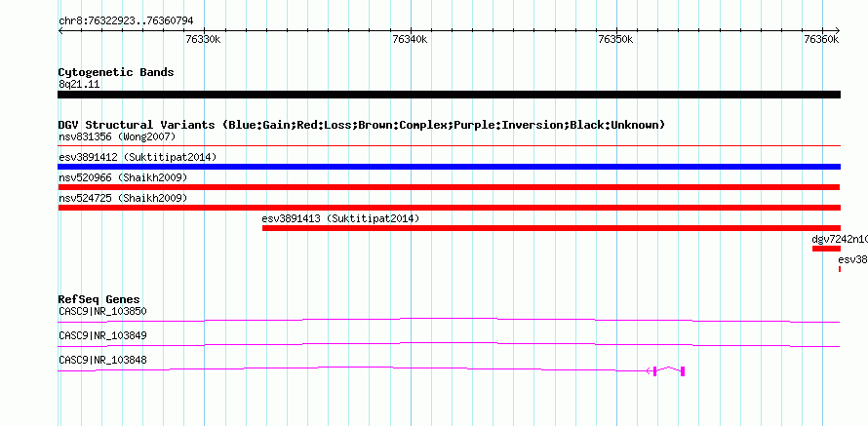Image resolution: width=868 pixels, height=426 pixels.
Task: Click the black 8q21.11 cytogenetic band bar
Action: coord(449,95)
